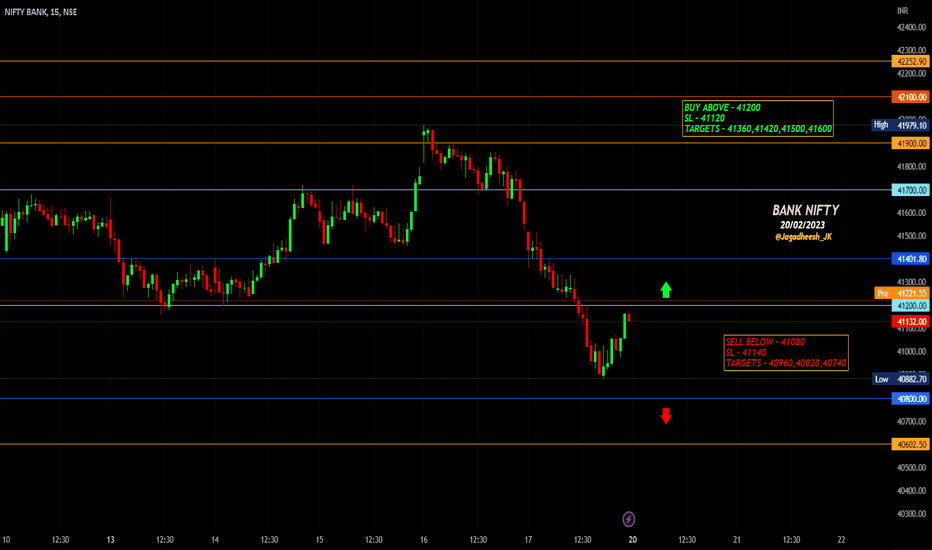Click the date text 20/02/2023
The height and width of the screenshot is (550, 932).
pos(802,225)
